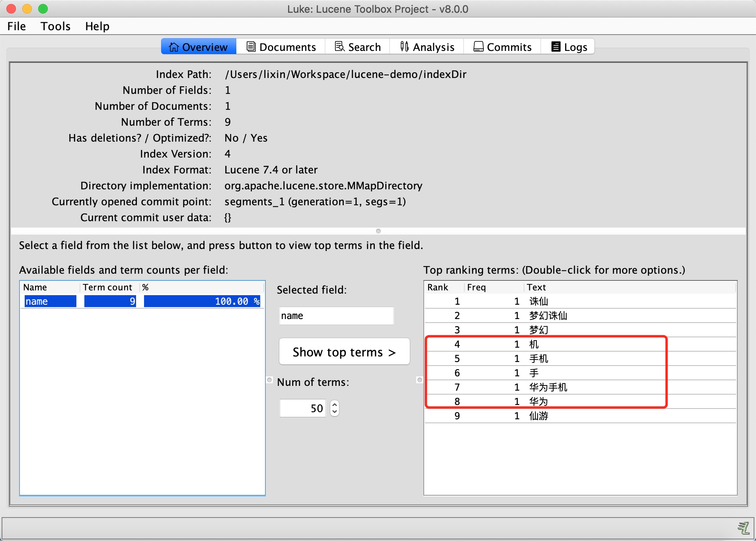Click the Selected field input box
This screenshot has height=541, width=756.
336,316
